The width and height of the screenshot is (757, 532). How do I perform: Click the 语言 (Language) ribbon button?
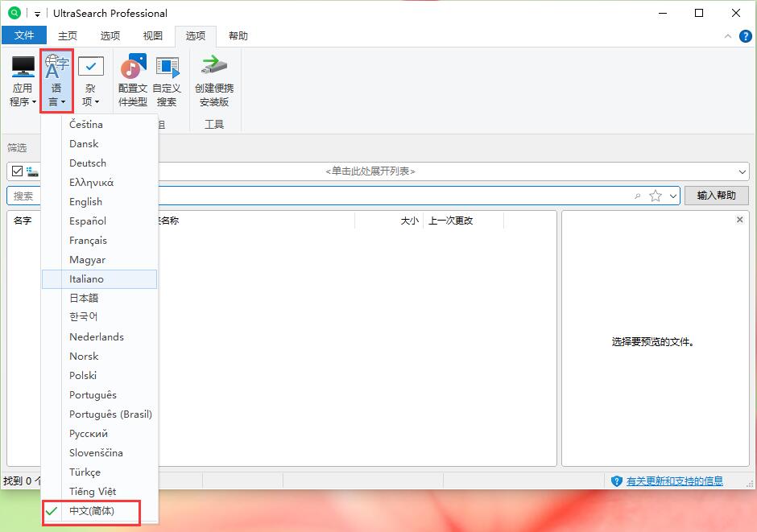pyautogui.click(x=56, y=80)
